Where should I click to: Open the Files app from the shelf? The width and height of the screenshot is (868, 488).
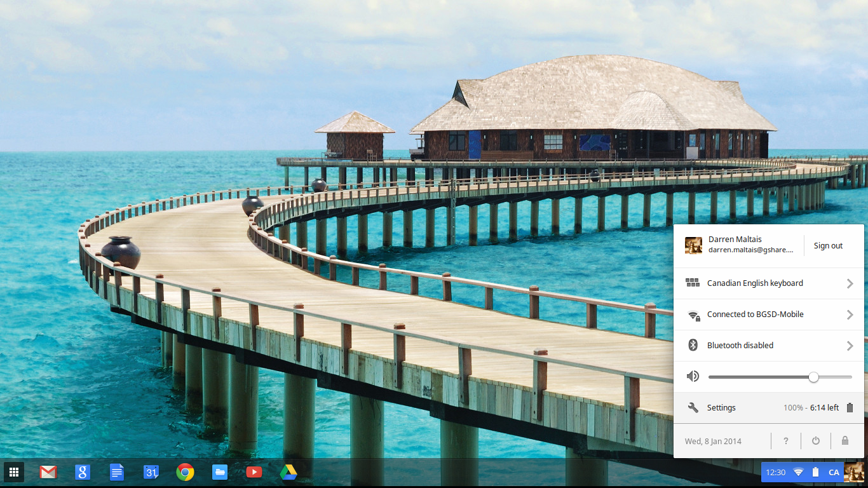220,472
